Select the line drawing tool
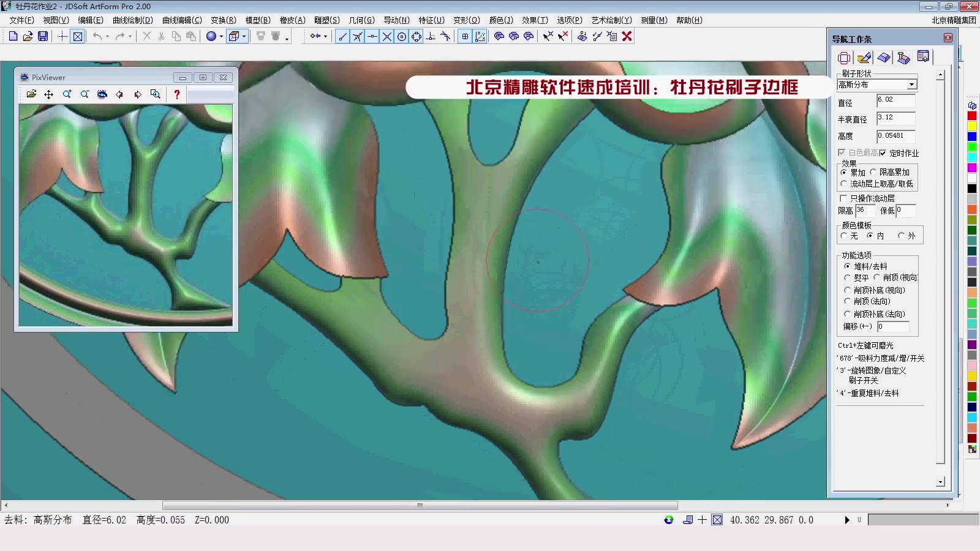 [x=342, y=36]
